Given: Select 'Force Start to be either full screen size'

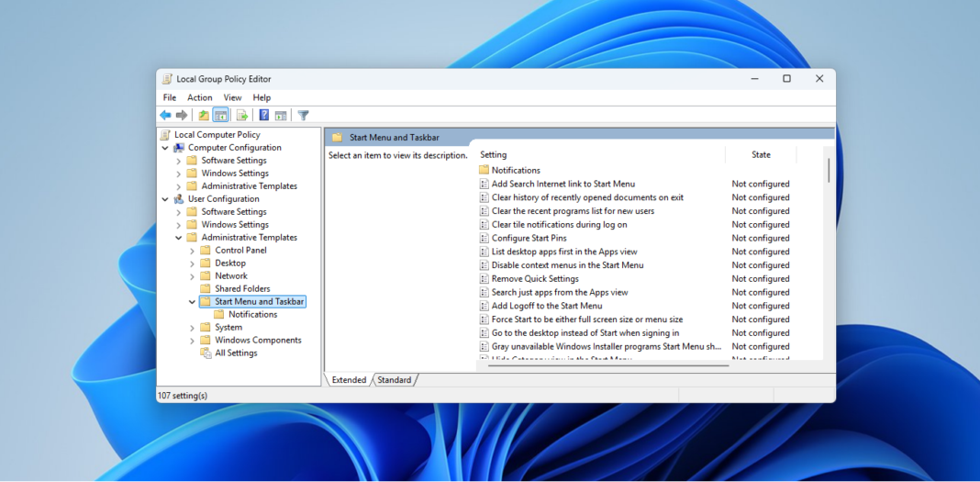Looking at the screenshot, I should tap(587, 319).
